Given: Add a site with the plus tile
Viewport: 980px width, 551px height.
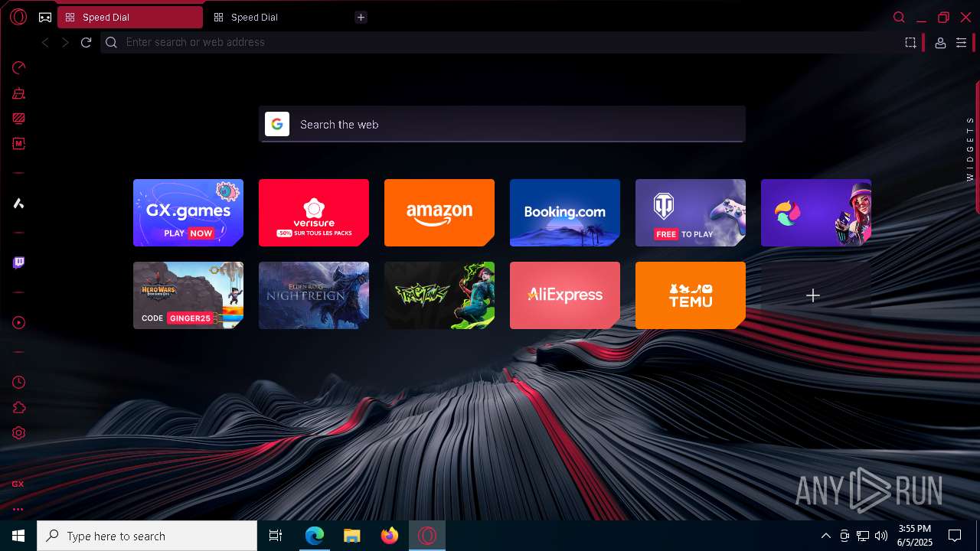Looking at the screenshot, I should pos(816,295).
